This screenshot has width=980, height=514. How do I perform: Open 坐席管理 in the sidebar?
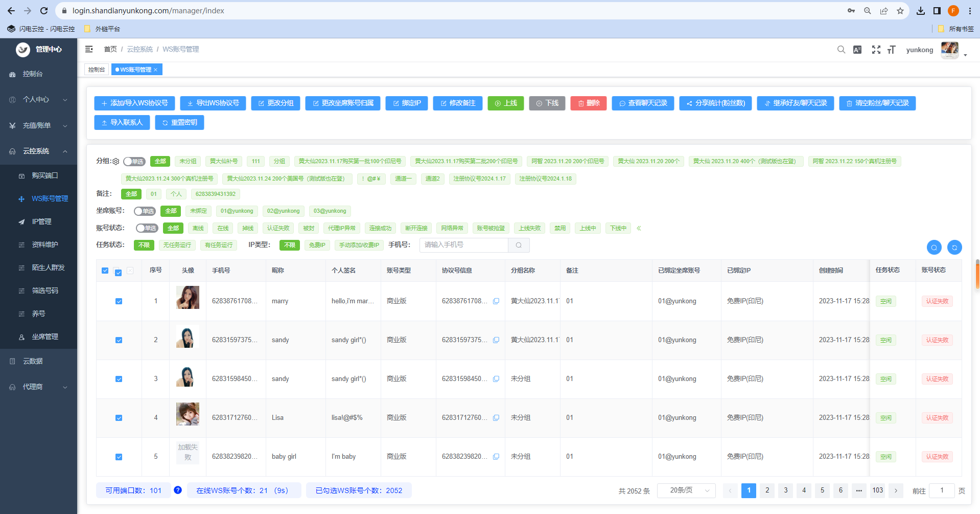[38, 337]
